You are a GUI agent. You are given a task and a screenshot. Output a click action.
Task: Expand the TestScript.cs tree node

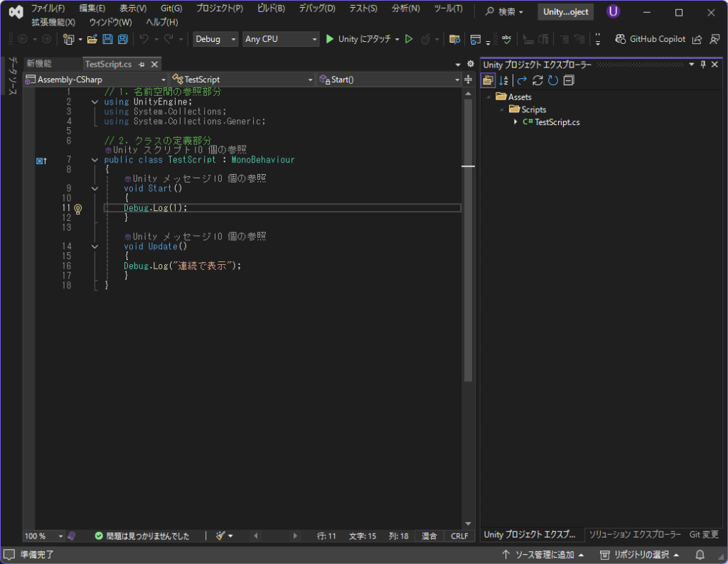tap(515, 122)
